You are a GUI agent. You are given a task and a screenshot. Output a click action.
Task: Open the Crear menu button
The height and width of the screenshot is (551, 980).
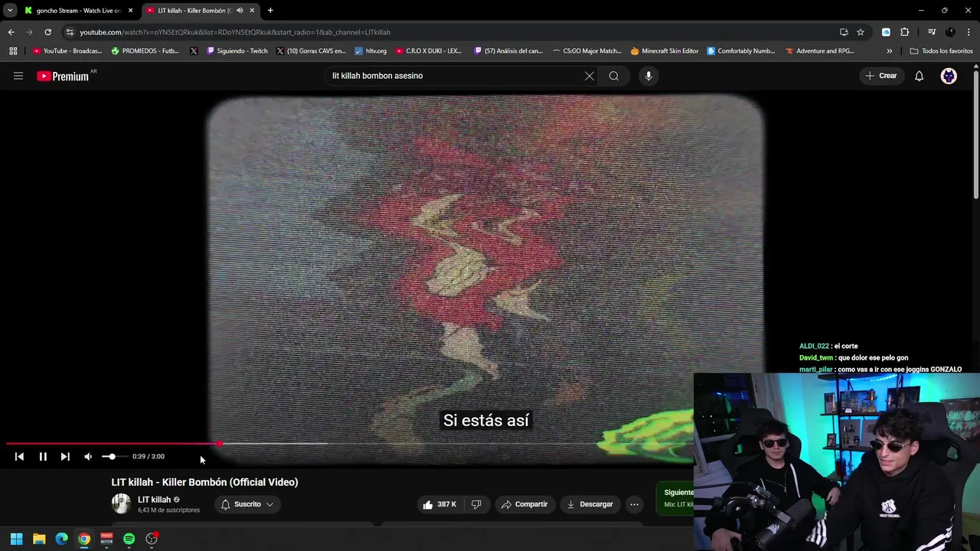(881, 76)
